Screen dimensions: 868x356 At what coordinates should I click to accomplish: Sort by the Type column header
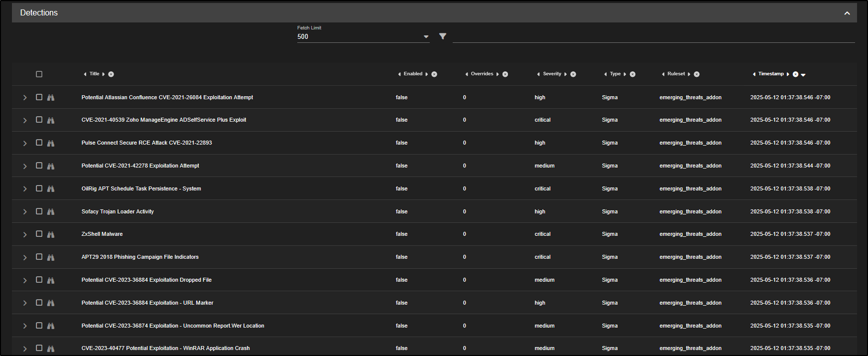tap(615, 74)
